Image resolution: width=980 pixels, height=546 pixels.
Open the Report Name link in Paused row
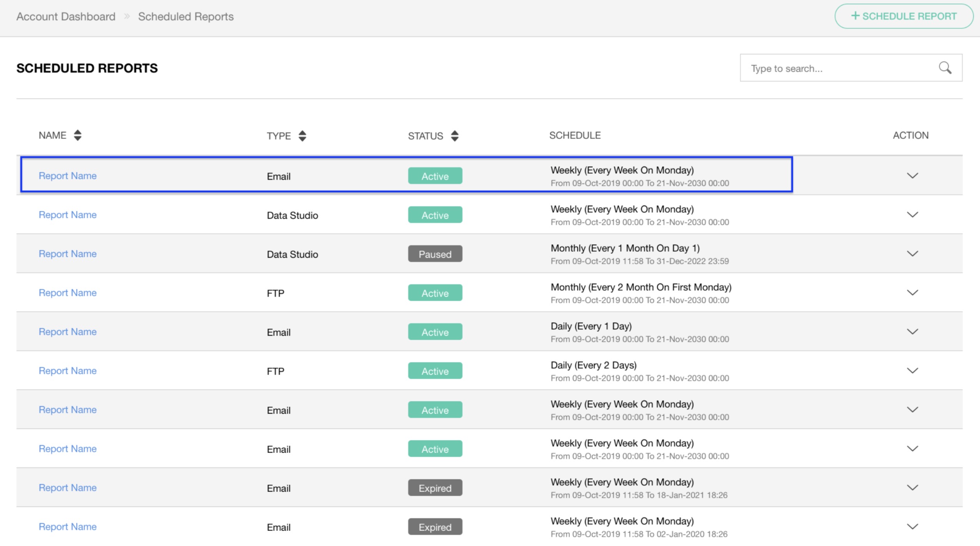[x=67, y=254]
